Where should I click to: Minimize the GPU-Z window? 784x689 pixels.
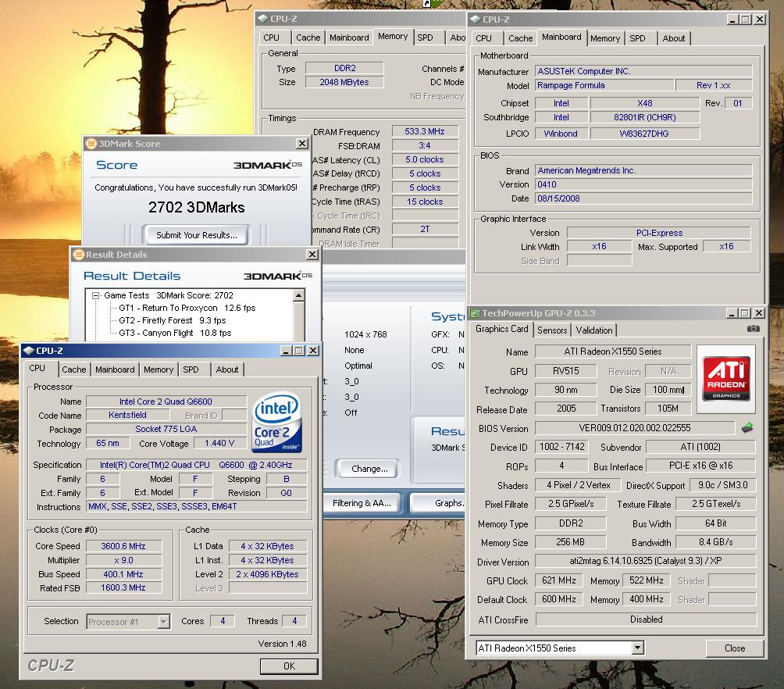click(x=732, y=313)
